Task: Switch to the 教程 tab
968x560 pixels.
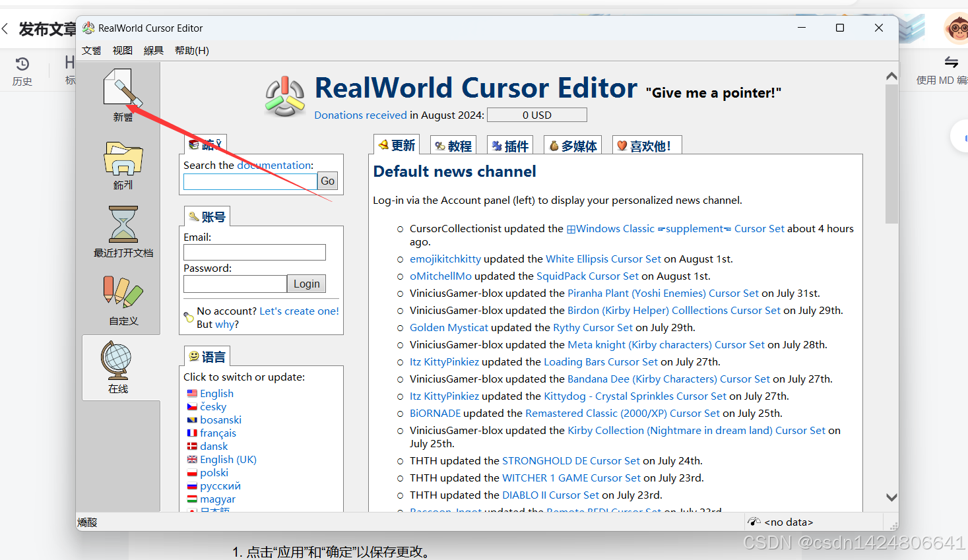Action: 453,145
